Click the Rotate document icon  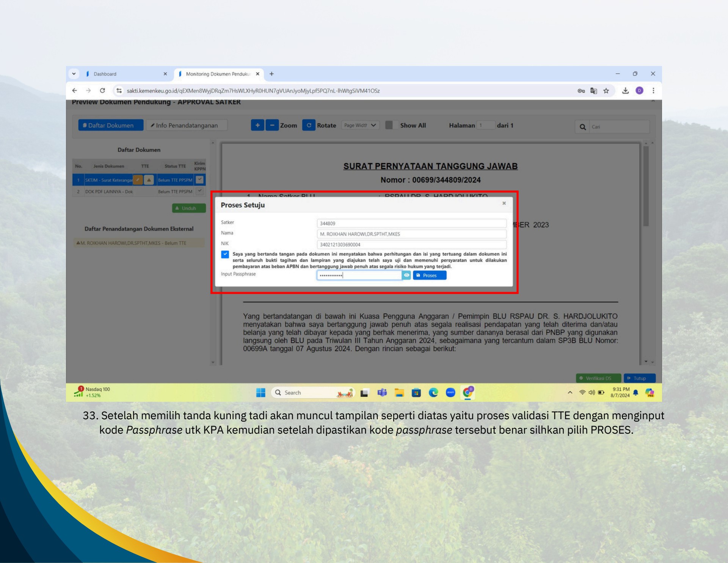[x=309, y=125]
